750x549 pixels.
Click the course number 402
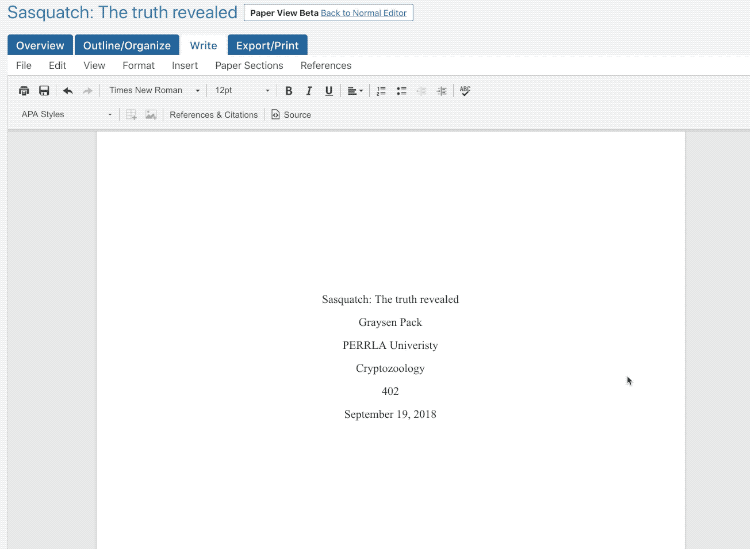(390, 391)
